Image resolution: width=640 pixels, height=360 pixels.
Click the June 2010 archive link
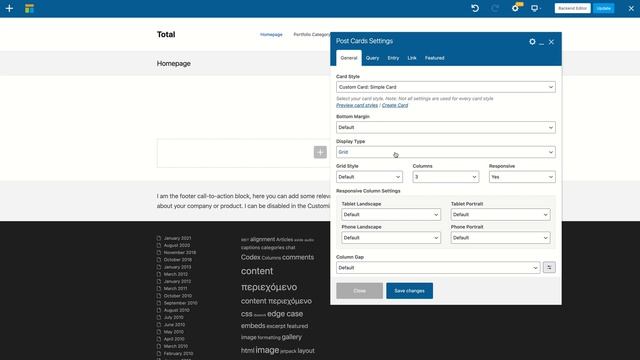pyautogui.click(x=174, y=325)
